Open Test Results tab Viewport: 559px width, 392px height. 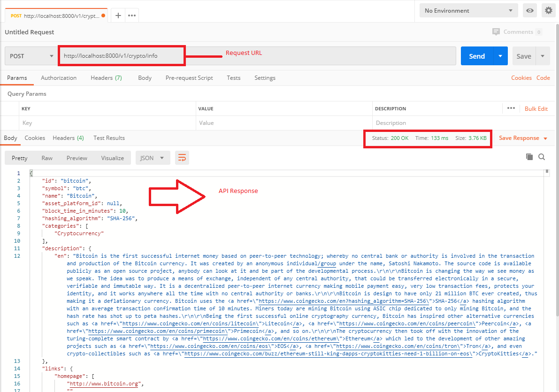click(109, 138)
